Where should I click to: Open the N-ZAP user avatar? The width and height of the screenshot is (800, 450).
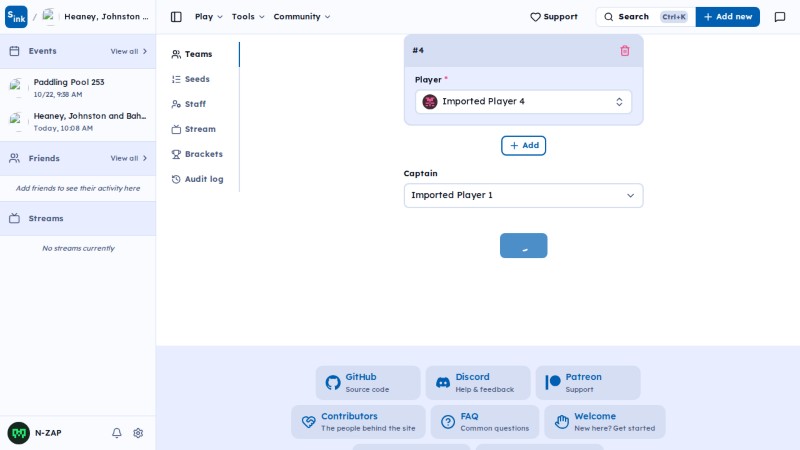click(x=18, y=433)
